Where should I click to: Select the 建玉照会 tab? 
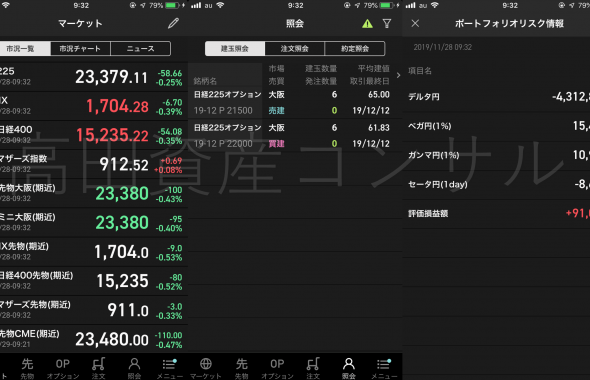click(235, 49)
